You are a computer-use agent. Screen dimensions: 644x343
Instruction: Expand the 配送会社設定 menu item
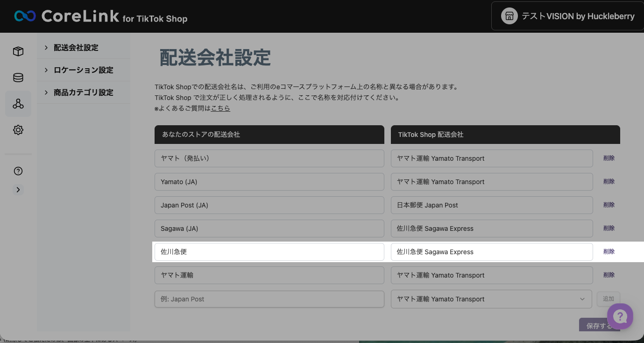(x=84, y=48)
